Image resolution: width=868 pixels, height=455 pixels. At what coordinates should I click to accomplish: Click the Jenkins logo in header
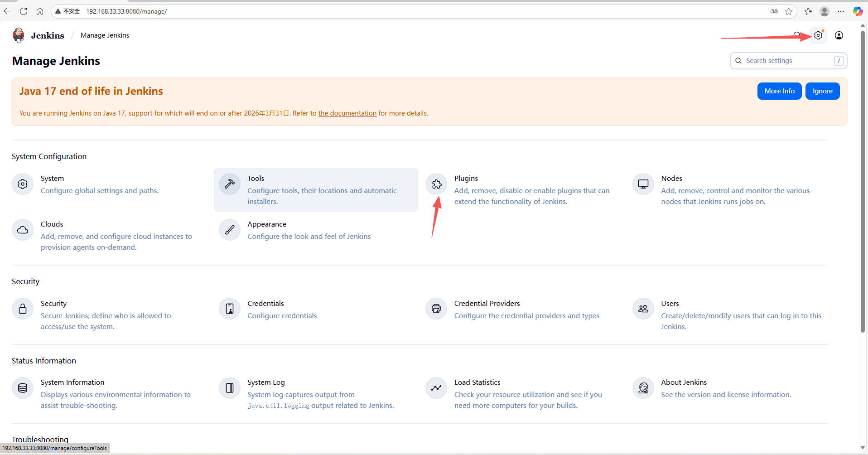pyautogui.click(x=19, y=35)
